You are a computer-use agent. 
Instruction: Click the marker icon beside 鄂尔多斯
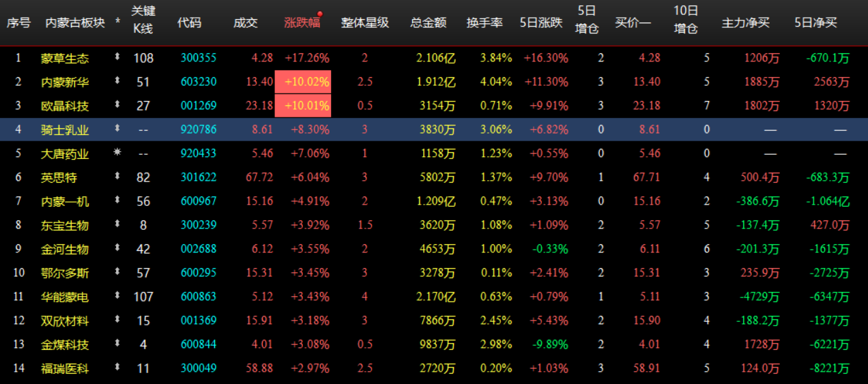117,272
